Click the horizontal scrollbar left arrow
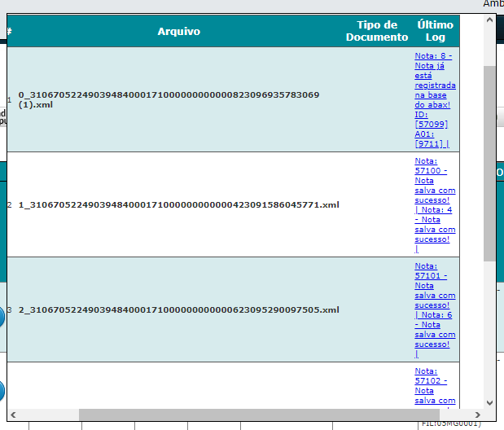This screenshot has height=430, width=504. click(14, 415)
